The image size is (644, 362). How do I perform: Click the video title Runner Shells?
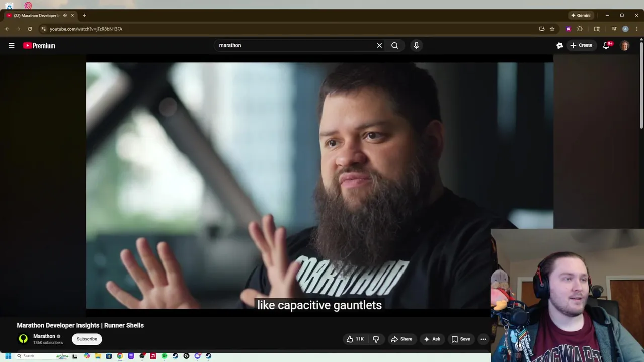point(80,325)
